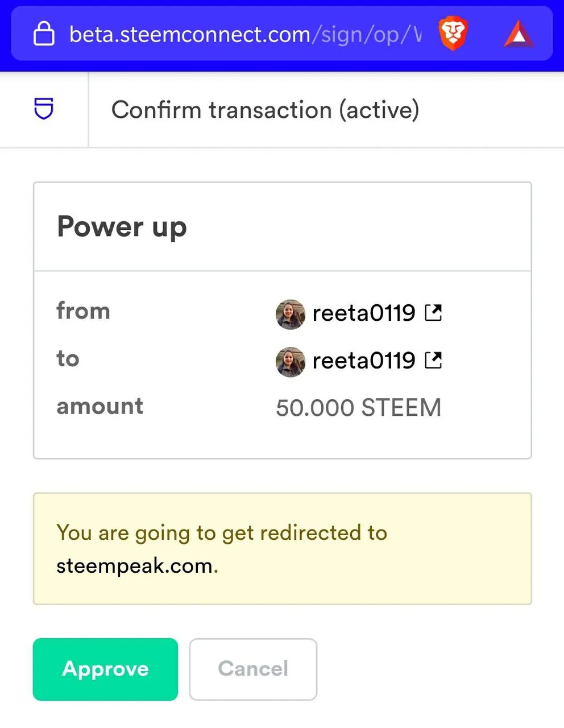Click the 'from' field label
This screenshot has height=728, width=564.
[83, 311]
